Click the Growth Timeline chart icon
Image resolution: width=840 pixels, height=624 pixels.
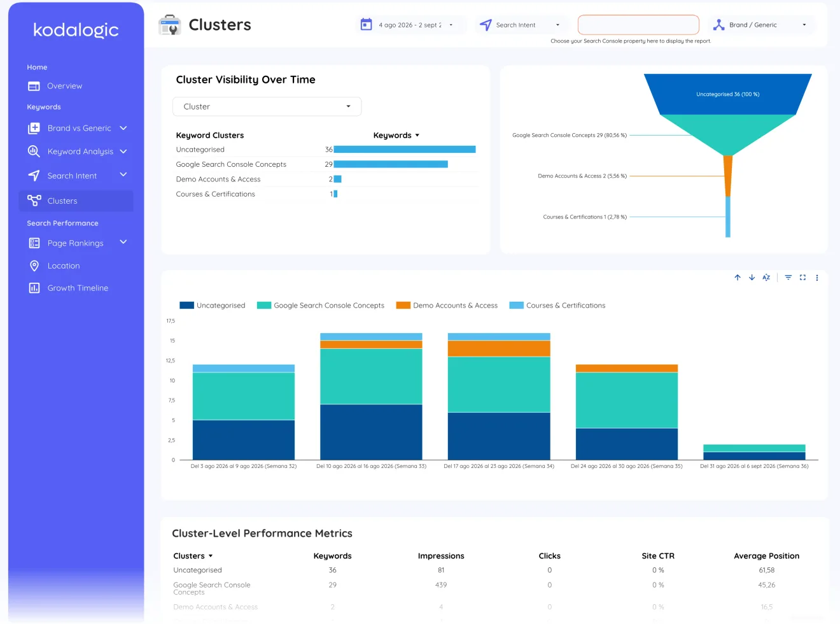pos(34,288)
